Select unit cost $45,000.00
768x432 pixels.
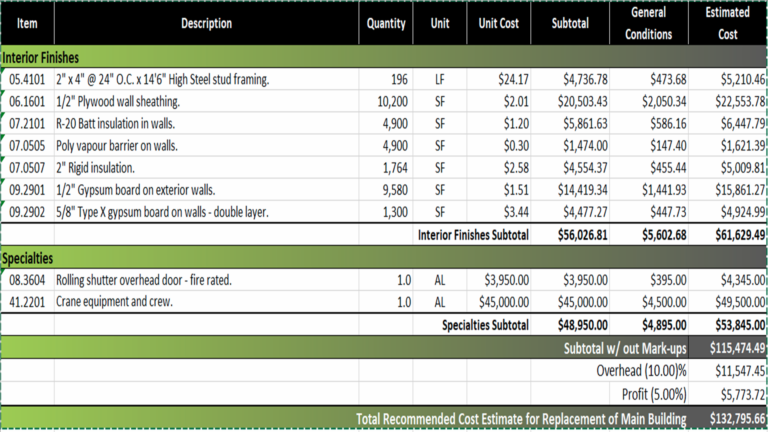[504, 302]
